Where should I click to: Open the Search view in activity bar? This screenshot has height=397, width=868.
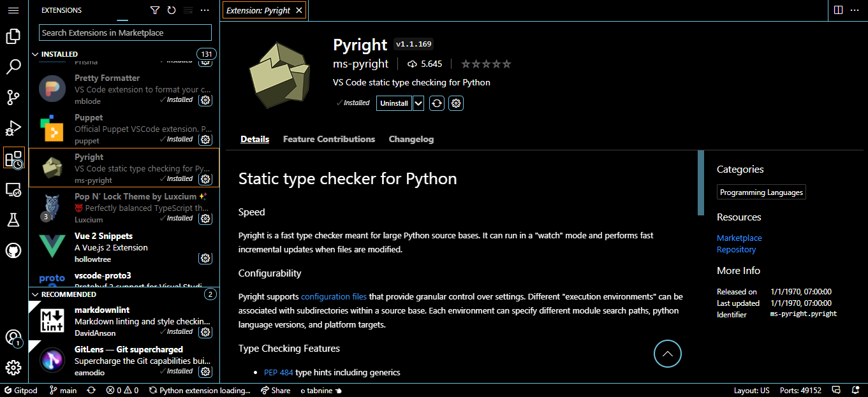13,66
